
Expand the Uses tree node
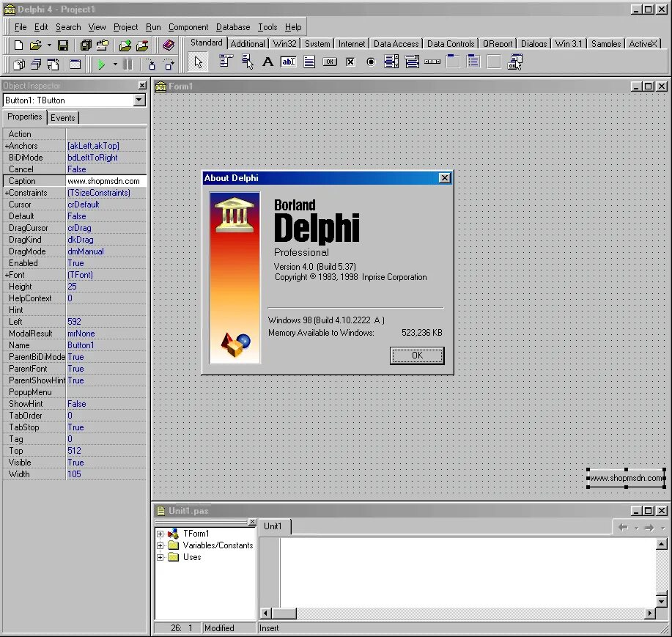(x=160, y=557)
